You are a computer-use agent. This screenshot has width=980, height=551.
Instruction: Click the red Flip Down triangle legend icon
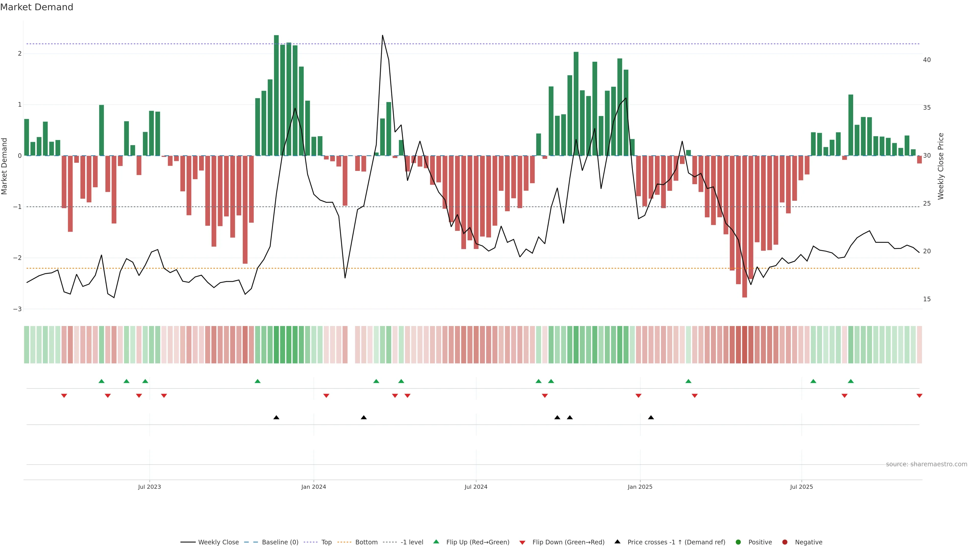522,542
